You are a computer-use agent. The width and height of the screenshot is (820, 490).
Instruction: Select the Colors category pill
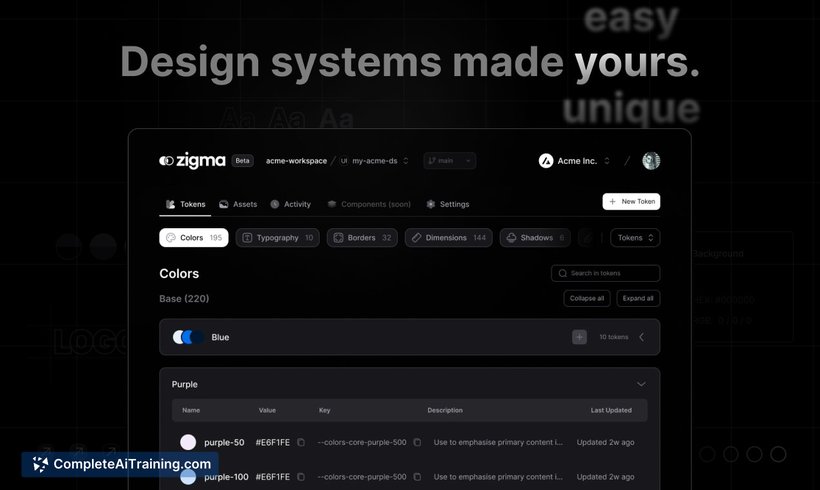[x=193, y=237]
